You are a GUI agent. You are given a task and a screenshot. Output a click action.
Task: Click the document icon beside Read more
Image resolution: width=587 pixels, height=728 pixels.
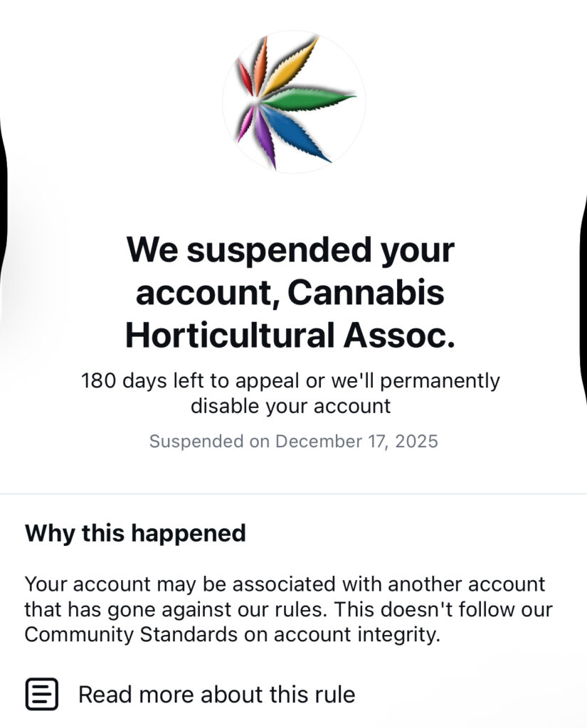42,694
